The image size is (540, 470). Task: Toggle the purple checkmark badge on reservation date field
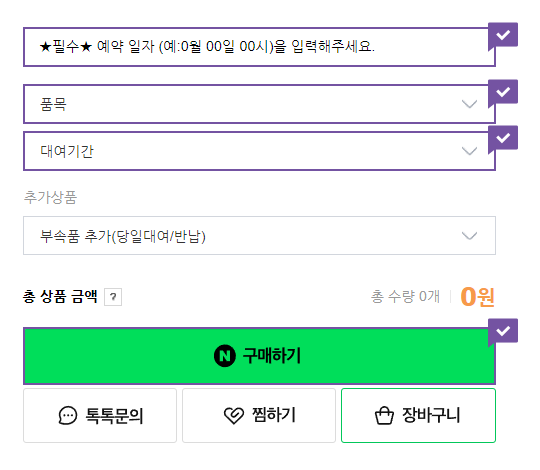[503, 35]
